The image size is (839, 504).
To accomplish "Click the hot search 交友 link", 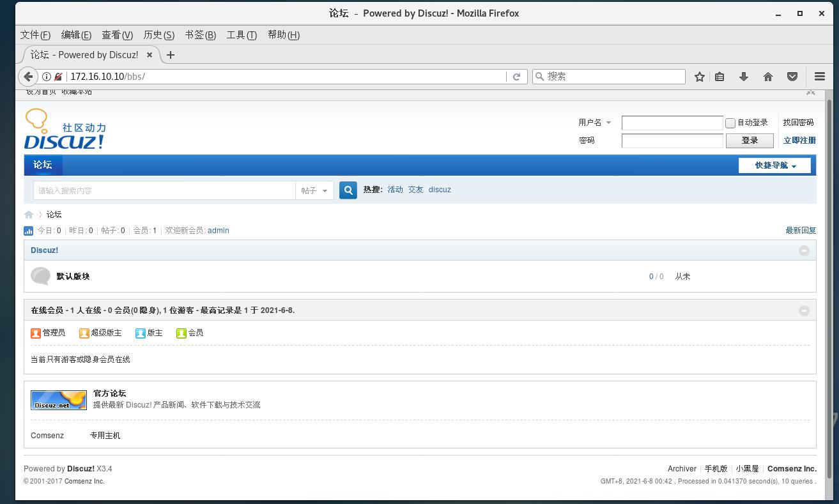I will (x=416, y=190).
